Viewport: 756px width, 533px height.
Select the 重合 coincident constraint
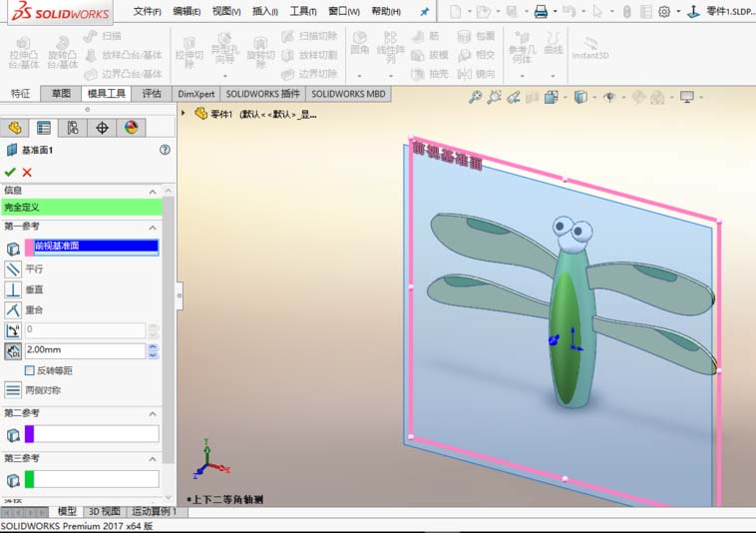click(x=13, y=309)
